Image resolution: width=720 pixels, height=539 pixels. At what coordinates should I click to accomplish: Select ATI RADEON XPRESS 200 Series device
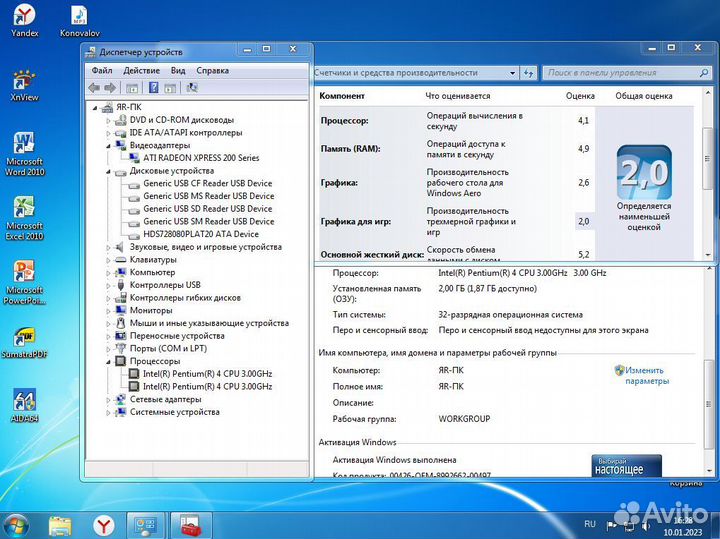point(201,158)
